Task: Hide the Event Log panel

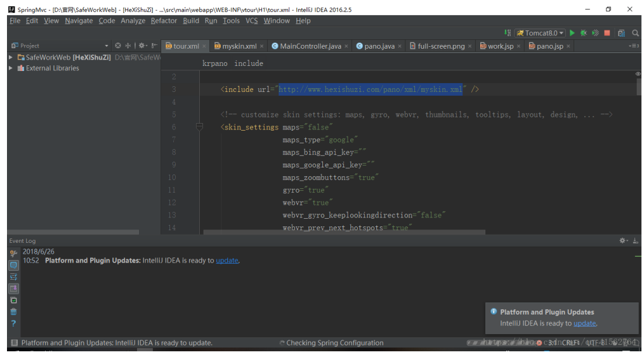Action: tap(635, 241)
